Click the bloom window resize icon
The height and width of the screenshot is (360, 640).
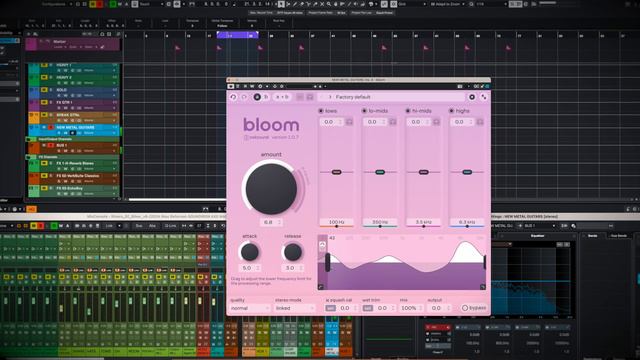484,97
